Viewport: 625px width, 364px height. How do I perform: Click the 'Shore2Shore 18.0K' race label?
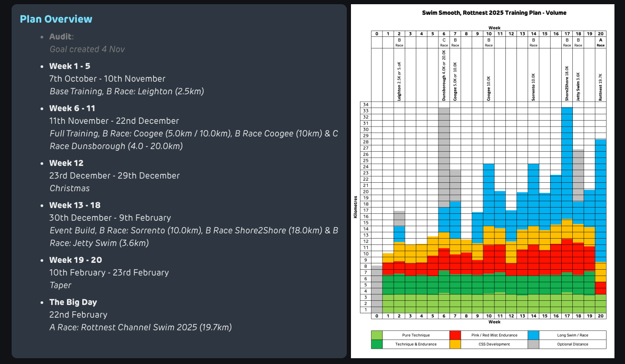(x=567, y=84)
